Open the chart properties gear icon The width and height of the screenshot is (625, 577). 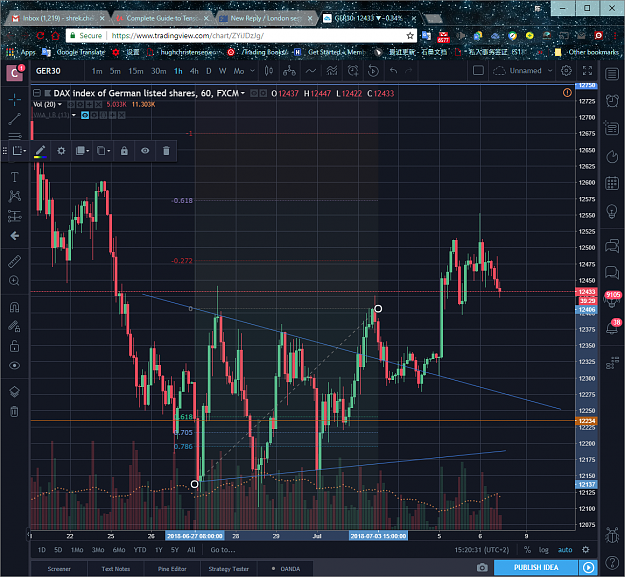pyautogui.click(x=566, y=71)
